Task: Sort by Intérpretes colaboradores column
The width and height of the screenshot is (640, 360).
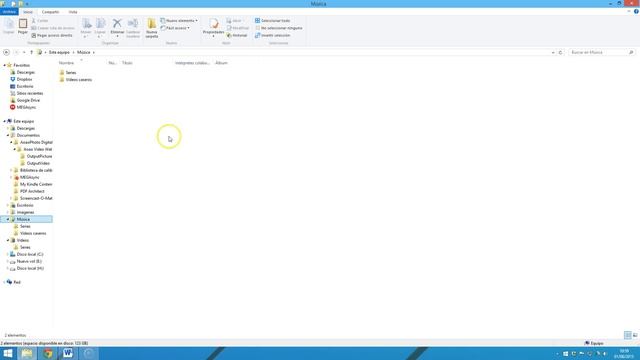Action: tap(192, 63)
